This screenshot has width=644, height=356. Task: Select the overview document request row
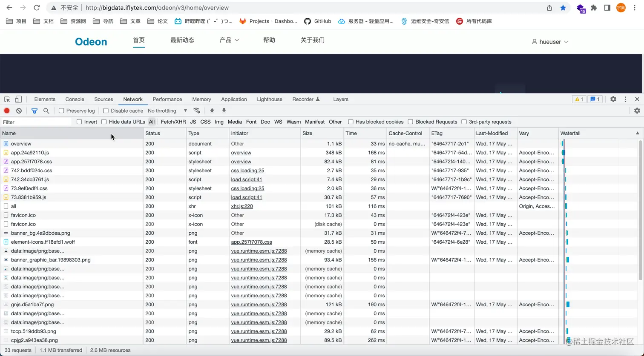[279, 144]
